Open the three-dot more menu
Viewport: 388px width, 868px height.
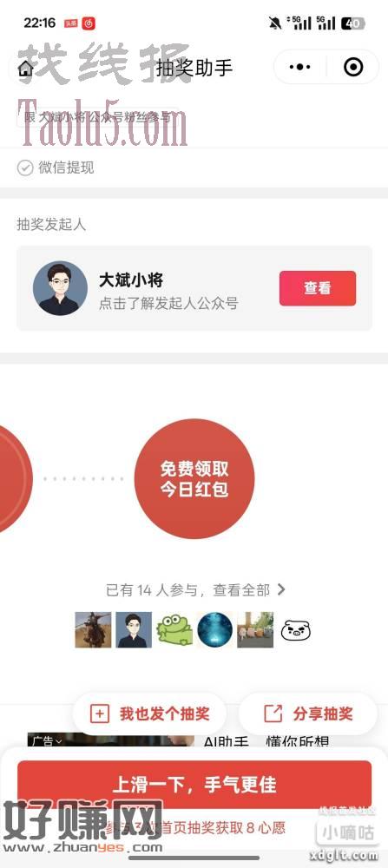click(300, 68)
